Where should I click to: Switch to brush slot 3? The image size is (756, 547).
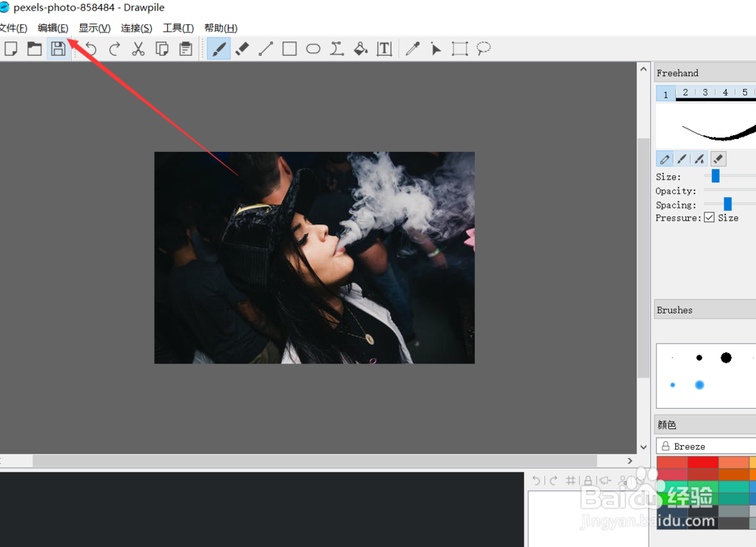[705, 92]
